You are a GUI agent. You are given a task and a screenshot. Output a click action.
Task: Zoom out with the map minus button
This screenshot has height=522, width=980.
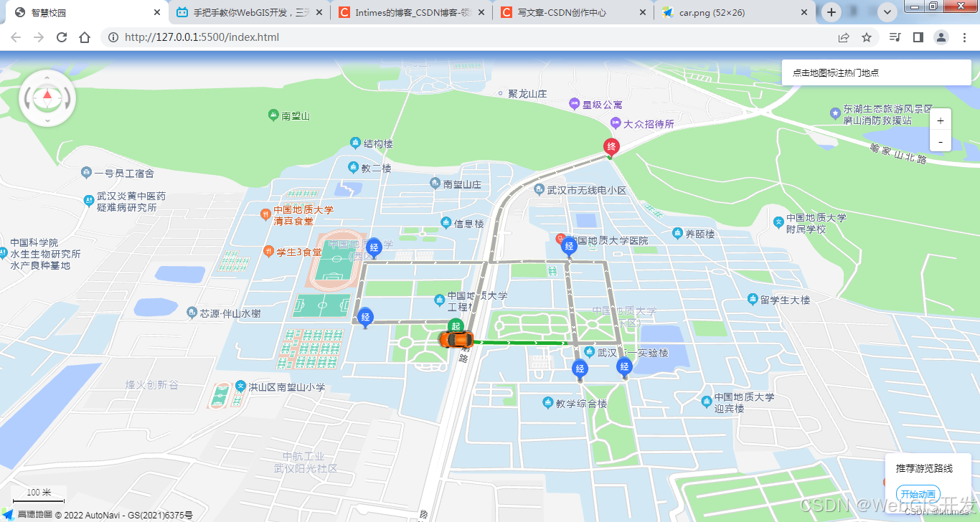(x=941, y=141)
